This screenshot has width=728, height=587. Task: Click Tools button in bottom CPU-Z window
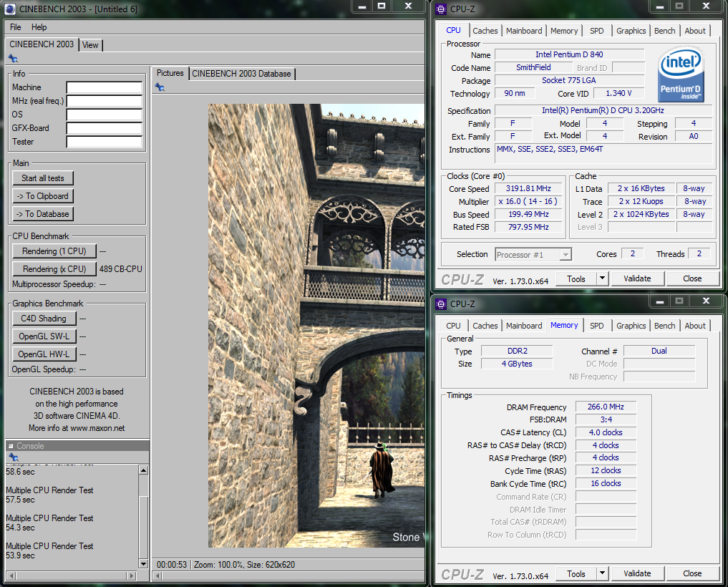(x=576, y=573)
